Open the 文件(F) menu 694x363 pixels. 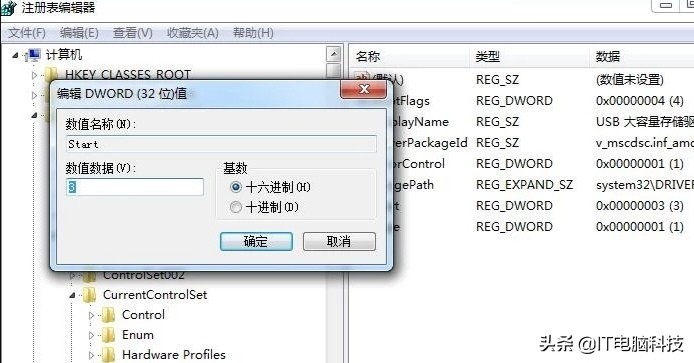(x=27, y=33)
